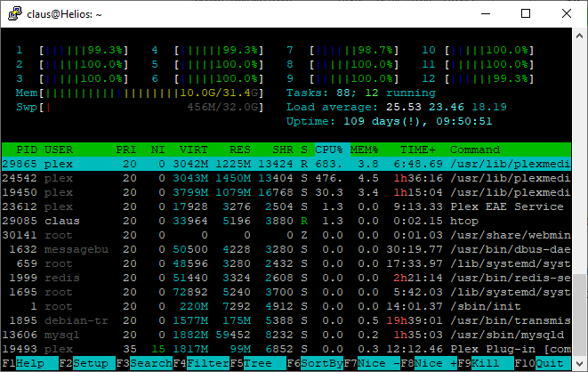Sort by the NI column header
Image resolution: width=588 pixels, height=372 pixels.
click(x=158, y=150)
